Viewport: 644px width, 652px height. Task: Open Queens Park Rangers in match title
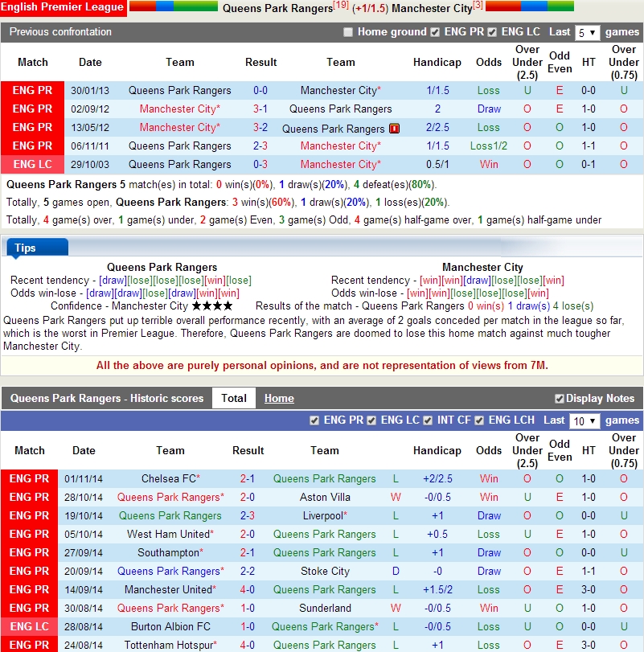click(x=277, y=8)
